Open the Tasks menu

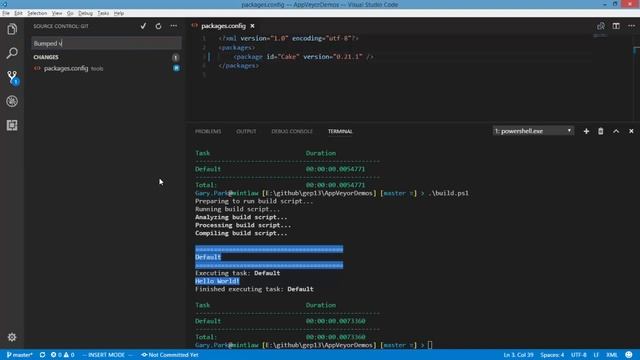tap(103, 13)
